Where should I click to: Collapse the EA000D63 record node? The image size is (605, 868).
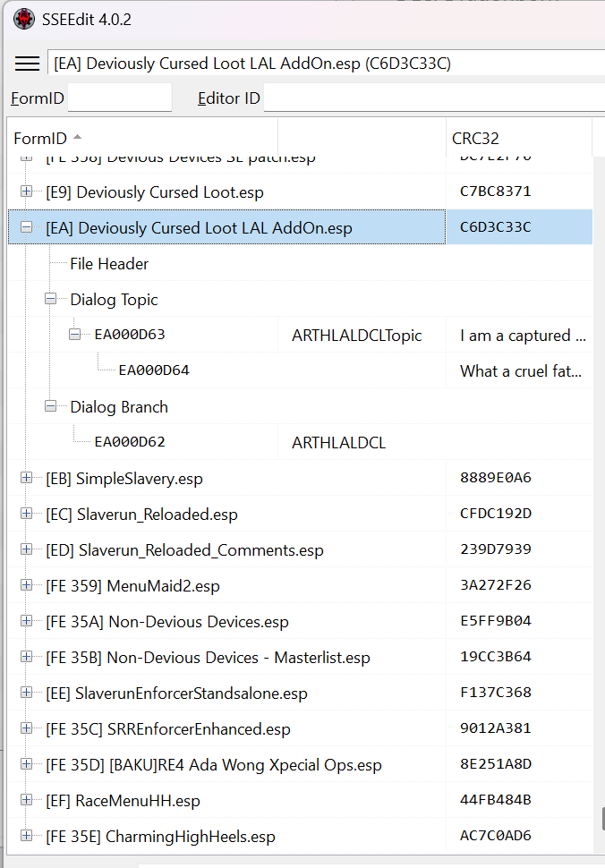74,335
